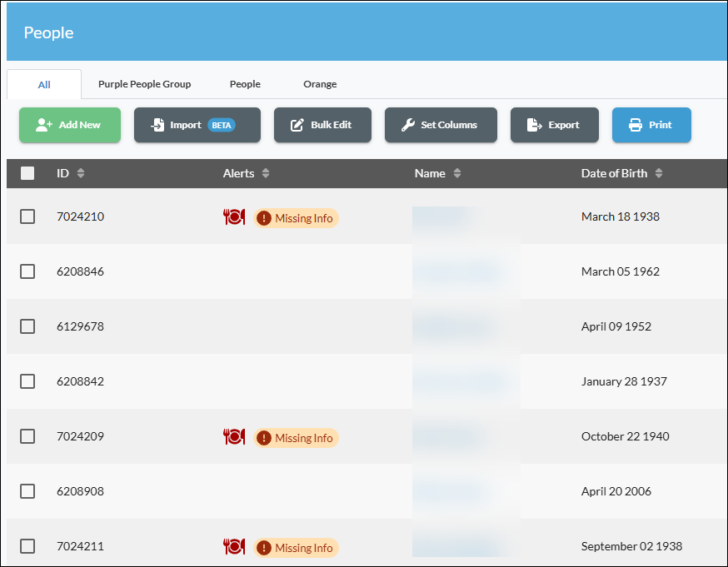Image resolution: width=728 pixels, height=567 pixels.
Task: Open the Bulk Edit tool
Action: tap(322, 125)
